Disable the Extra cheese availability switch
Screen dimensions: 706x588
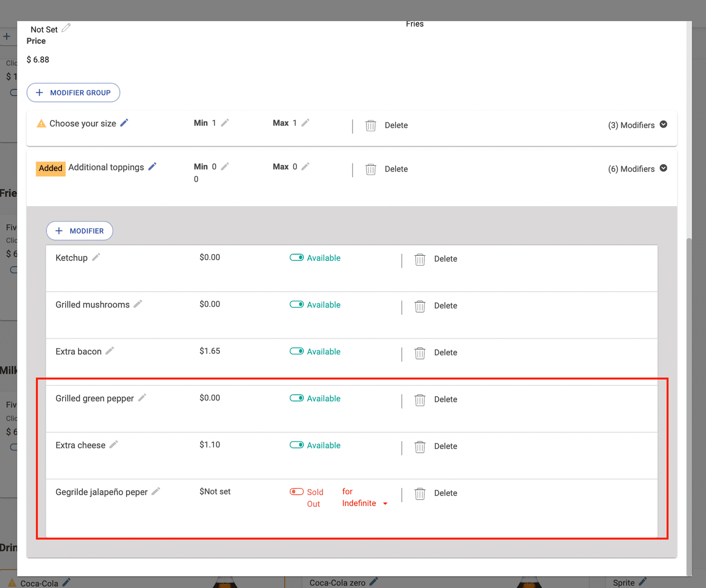(x=297, y=445)
